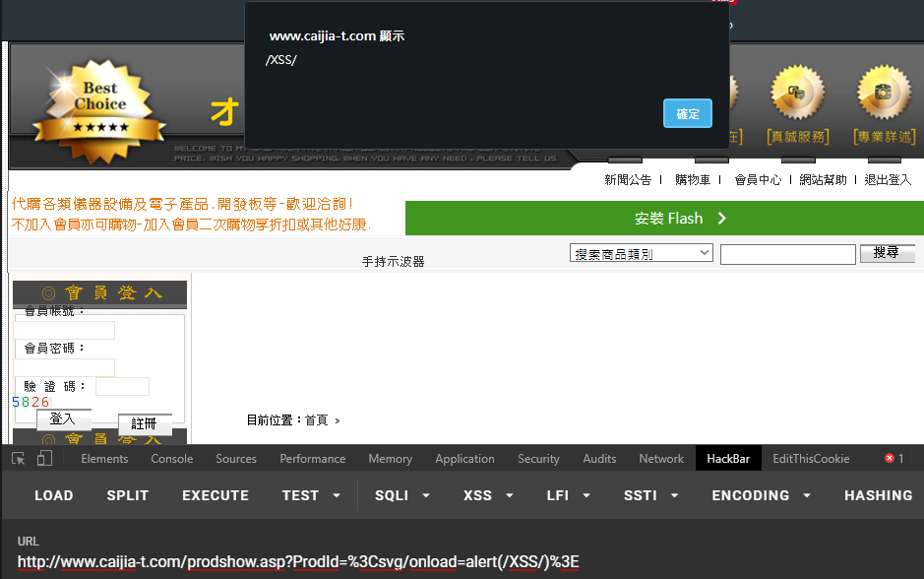Click the 首頁 breadcrumb link
Screen dimensions: 924x579
[x=317, y=420]
